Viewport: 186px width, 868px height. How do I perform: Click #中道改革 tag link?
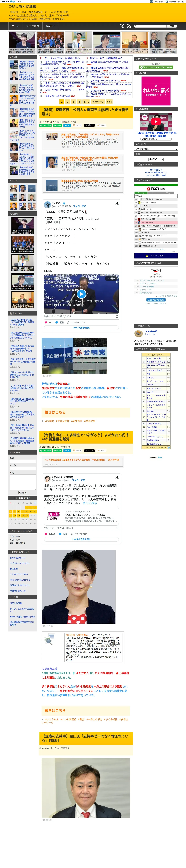click(x=90, y=421)
